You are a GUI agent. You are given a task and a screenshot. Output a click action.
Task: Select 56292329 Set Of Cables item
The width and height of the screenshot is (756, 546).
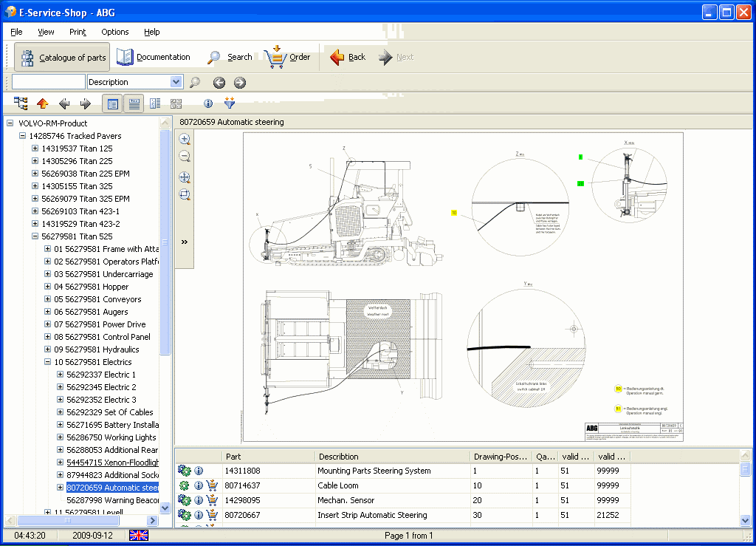coord(110,412)
